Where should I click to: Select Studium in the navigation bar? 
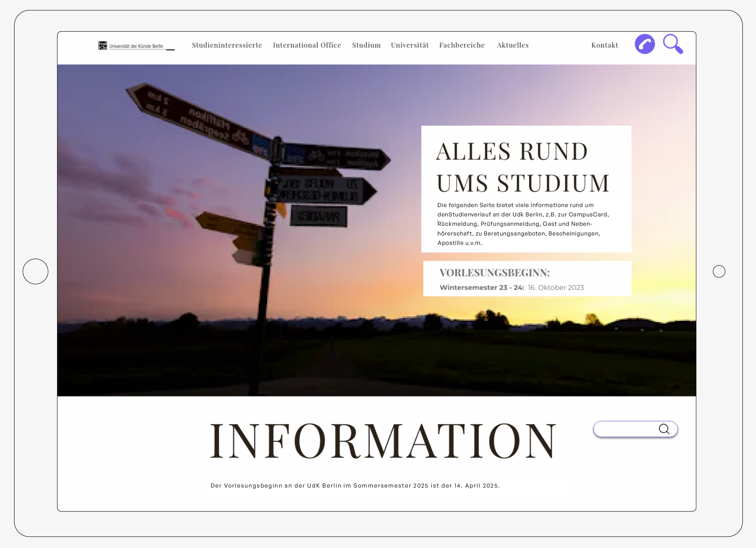[366, 45]
